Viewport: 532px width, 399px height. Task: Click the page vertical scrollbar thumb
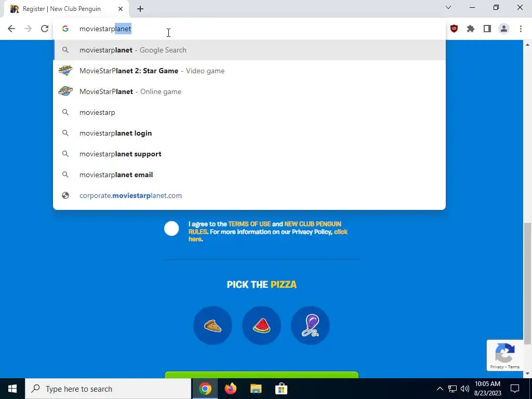pyautogui.click(x=527, y=284)
